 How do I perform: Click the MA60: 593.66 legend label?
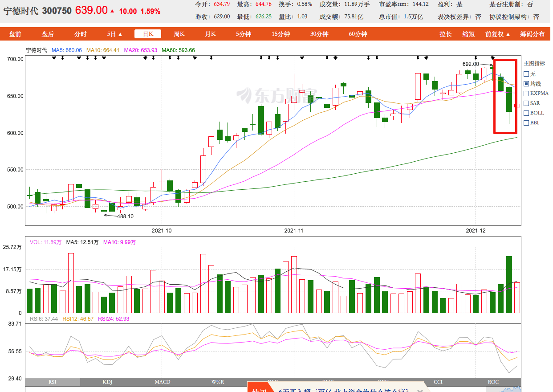coord(179,50)
